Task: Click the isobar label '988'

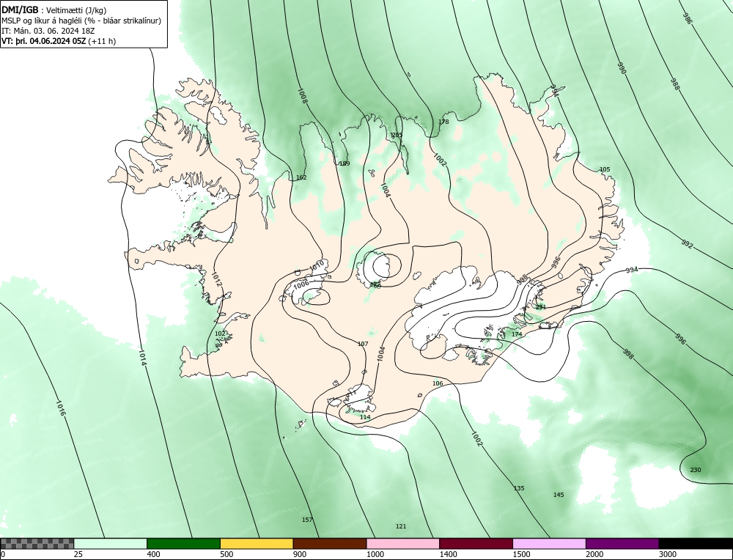Action: point(675,84)
